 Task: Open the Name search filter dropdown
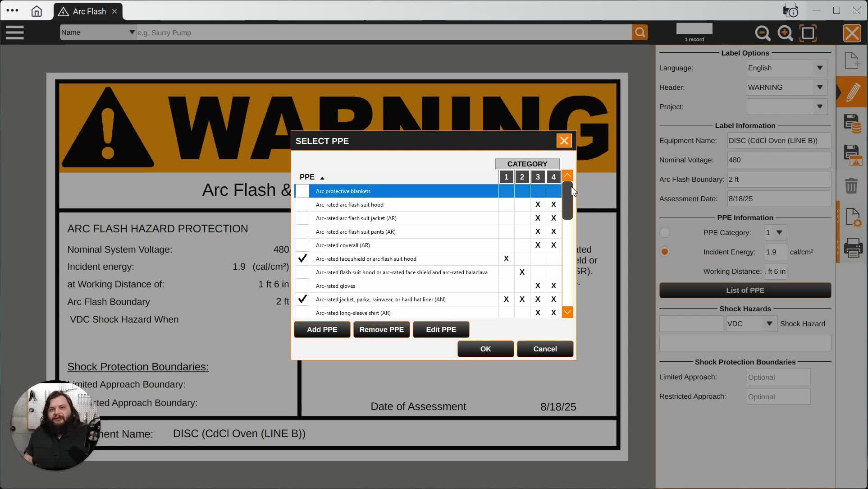(98, 32)
